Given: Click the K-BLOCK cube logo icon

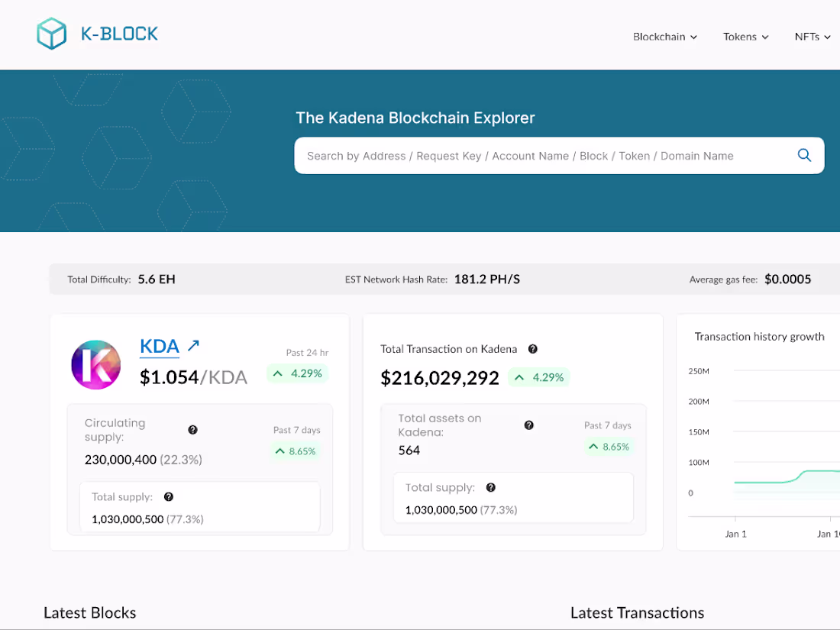Looking at the screenshot, I should (x=51, y=34).
